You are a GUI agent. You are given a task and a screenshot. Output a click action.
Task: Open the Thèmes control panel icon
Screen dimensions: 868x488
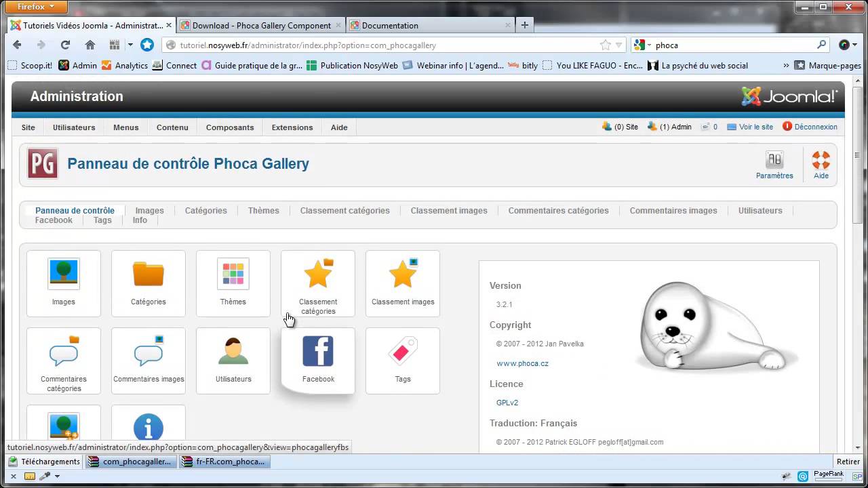coord(233,283)
